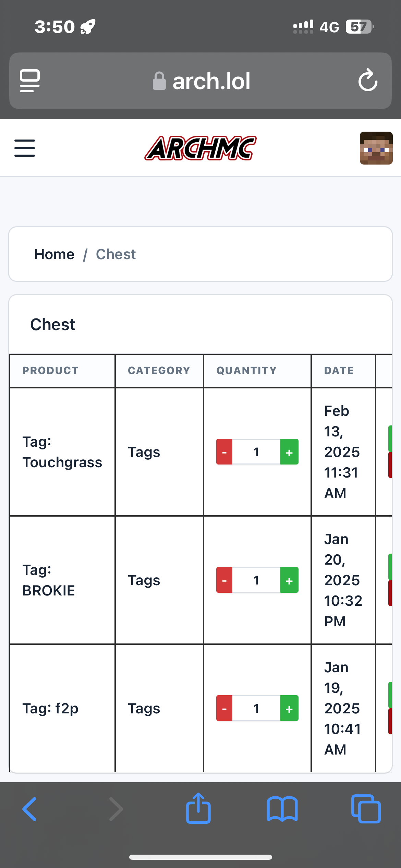Click the Tag: f2p quantity field
This screenshot has height=868, width=401.
pyautogui.click(x=256, y=708)
